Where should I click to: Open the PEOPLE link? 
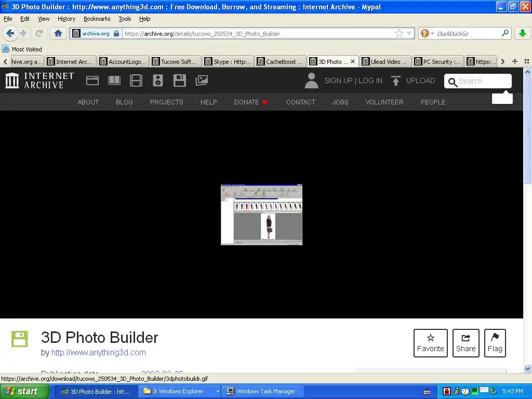tap(433, 102)
